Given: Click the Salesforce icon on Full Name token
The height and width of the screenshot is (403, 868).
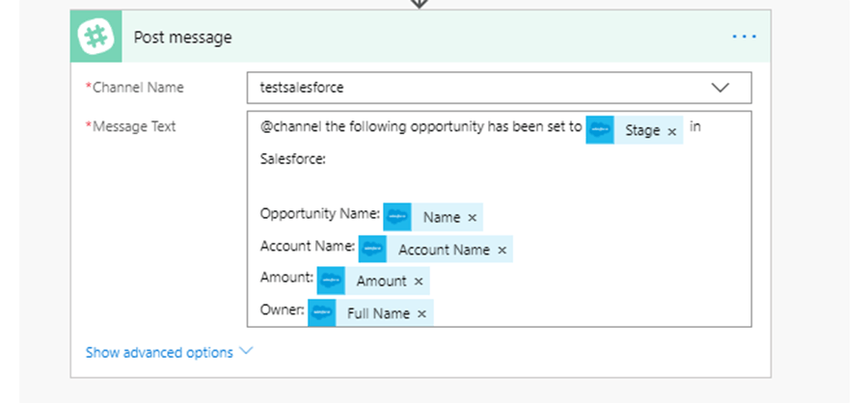Looking at the screenshot, I should (322, 312).
